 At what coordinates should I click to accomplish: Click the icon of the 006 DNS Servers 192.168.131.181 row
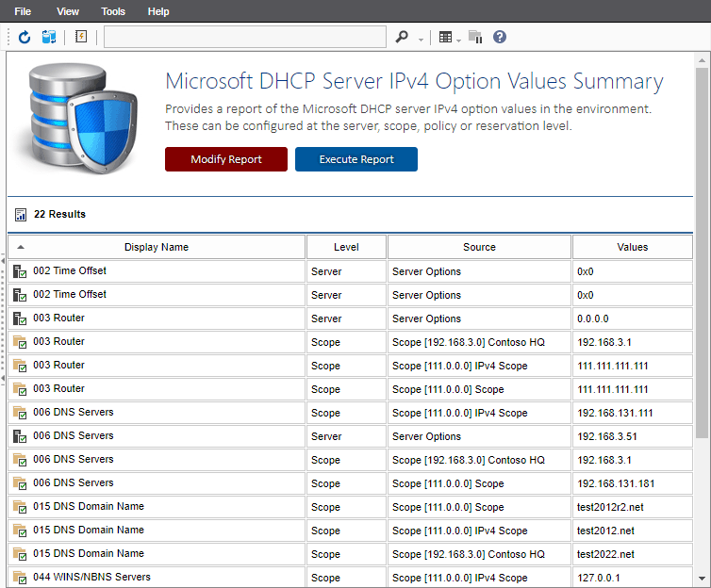pyautogui.click(x=20, y=483)
